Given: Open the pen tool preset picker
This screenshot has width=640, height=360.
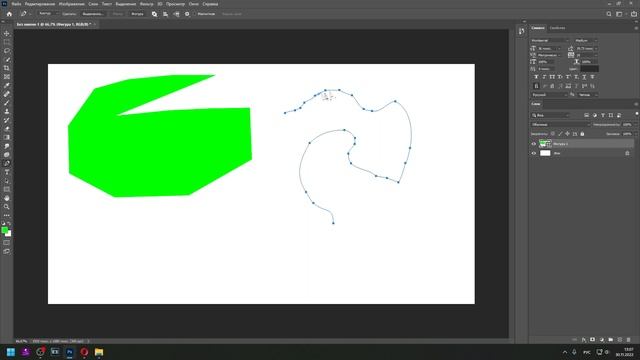Looking at the screenshot, I should click(x=25, y=14).
